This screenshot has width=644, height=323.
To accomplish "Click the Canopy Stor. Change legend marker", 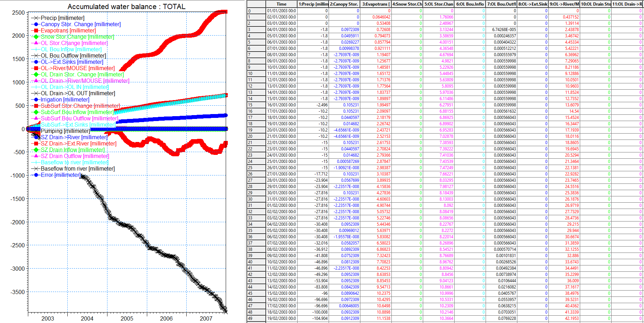I will (x=36, y=24).
